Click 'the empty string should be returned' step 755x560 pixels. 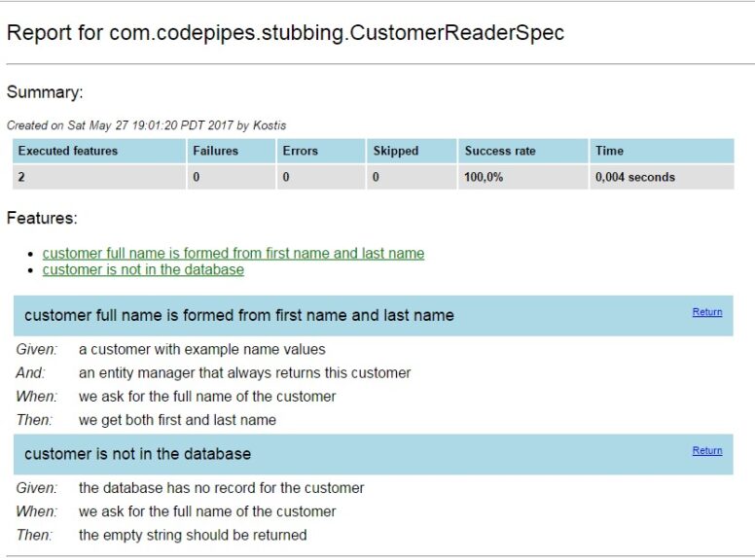pos(193,535)
